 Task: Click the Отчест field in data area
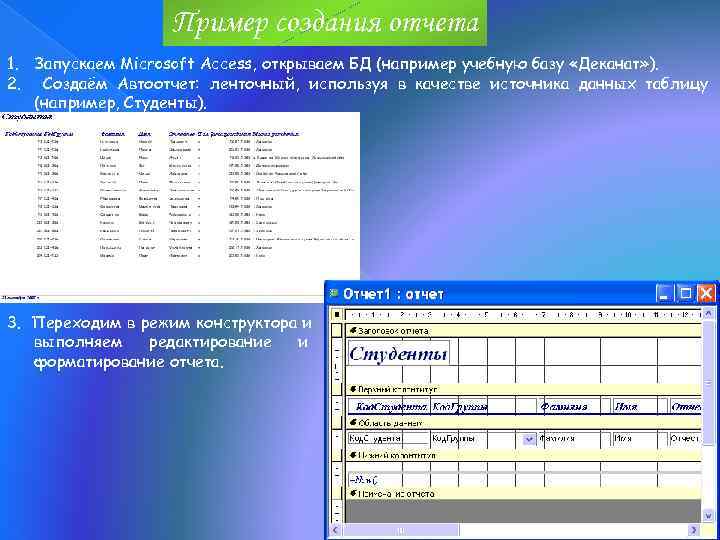coord(686,439)
